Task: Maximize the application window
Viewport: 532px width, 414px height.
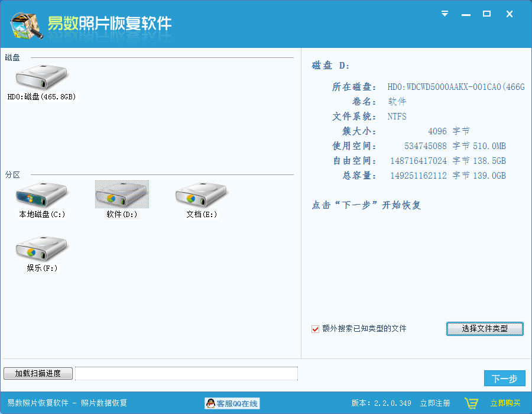Action: [487, 14]
